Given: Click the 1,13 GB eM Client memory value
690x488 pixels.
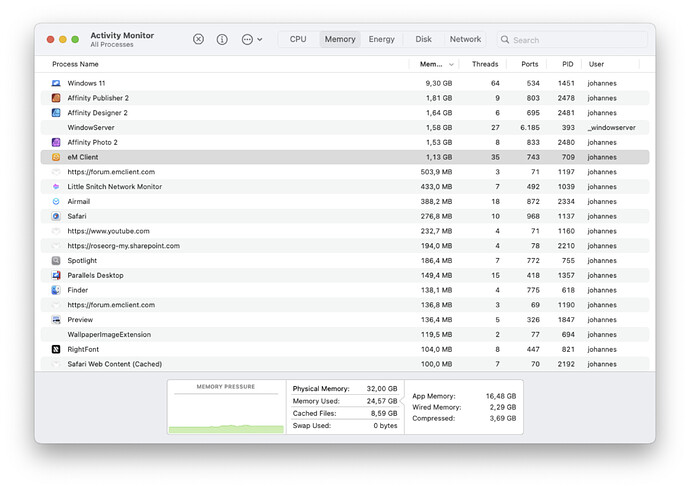Looking at the screenshot, I should coord(439,157).
